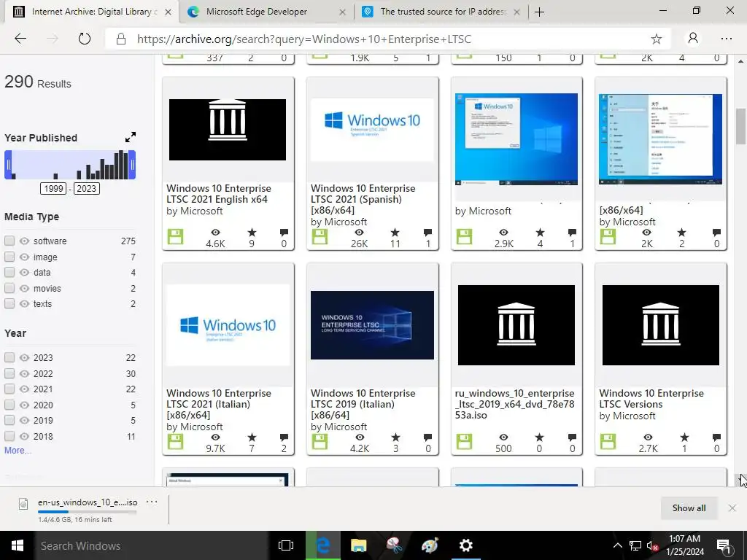This screenshot has height=560, width=747.
Task: Switch to Internet Archive tab
Action: click(x=91, y=12)
